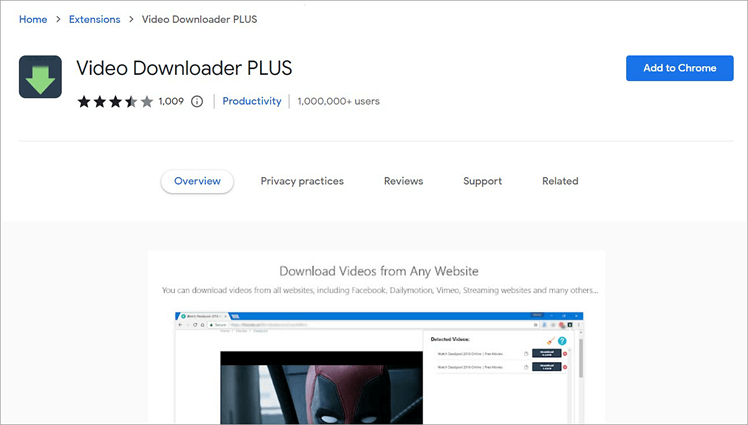
Task: Open the Reviews tab
Action: pos(404,181)
